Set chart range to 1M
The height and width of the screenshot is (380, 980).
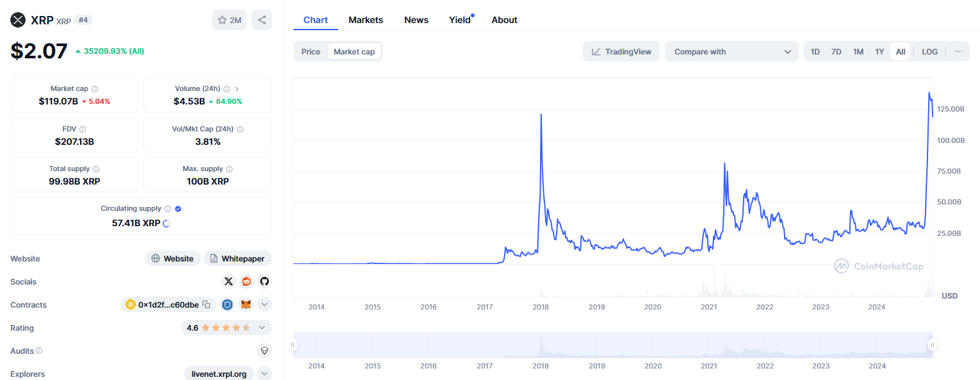coord(858,51)
